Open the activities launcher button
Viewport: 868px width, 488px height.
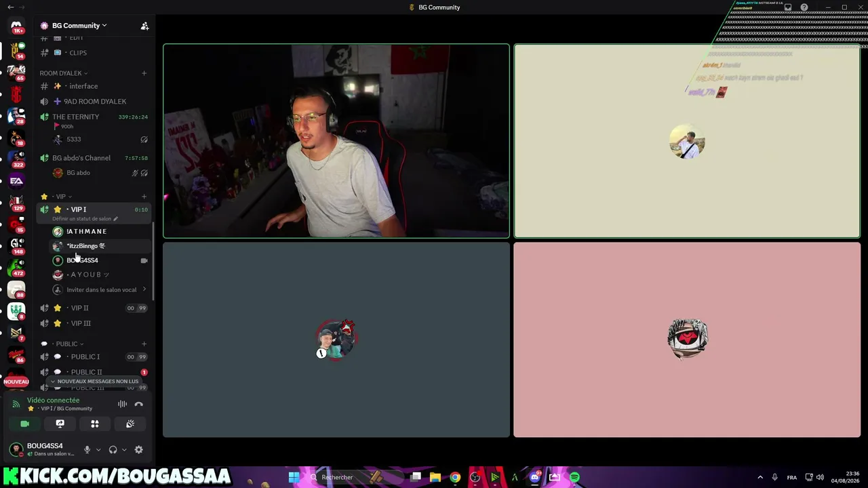click(95, 424)
